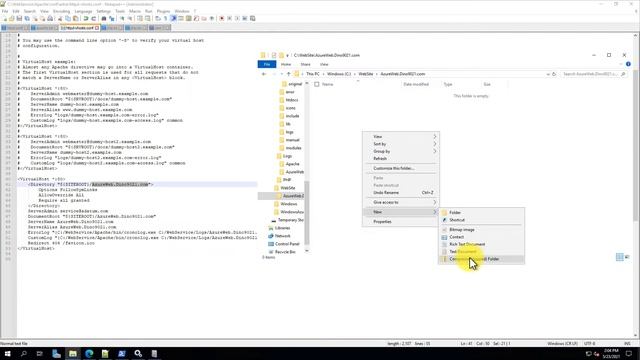Switch Explorer to details view toggle
Screen dimensions: 640x360
coord(620,257)
